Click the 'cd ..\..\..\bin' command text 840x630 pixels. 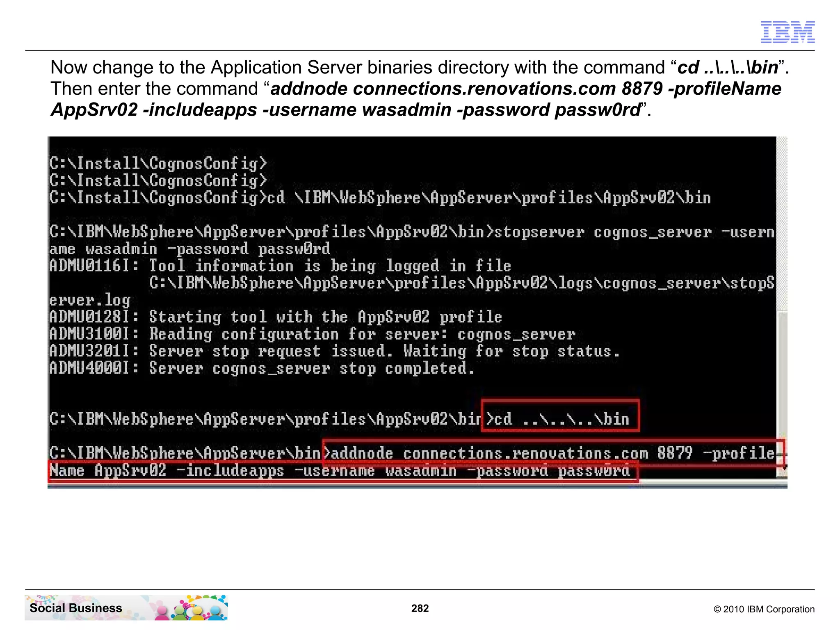(x=562, y=419)
